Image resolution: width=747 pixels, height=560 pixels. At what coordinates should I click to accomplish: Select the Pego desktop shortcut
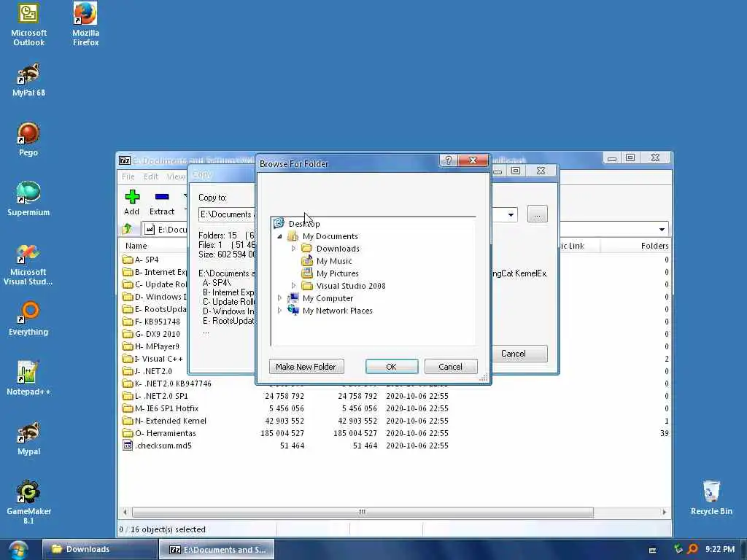28,139
